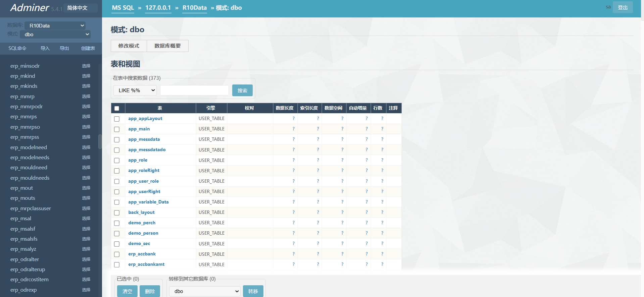644x297 pixels.
Task: Open the SQL命令 link in sidebar
Action: click(17, 48)
